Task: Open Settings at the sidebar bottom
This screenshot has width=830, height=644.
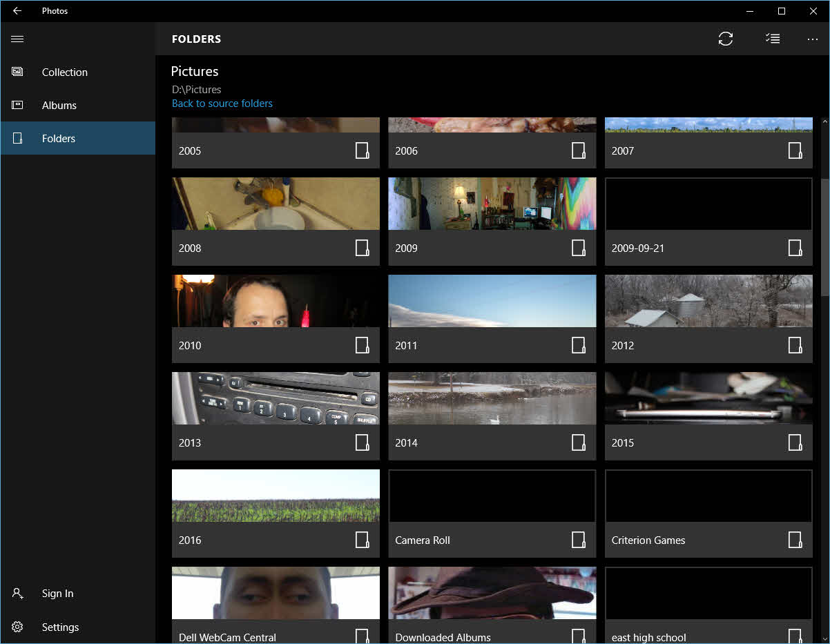Action: tap(60, 627)
